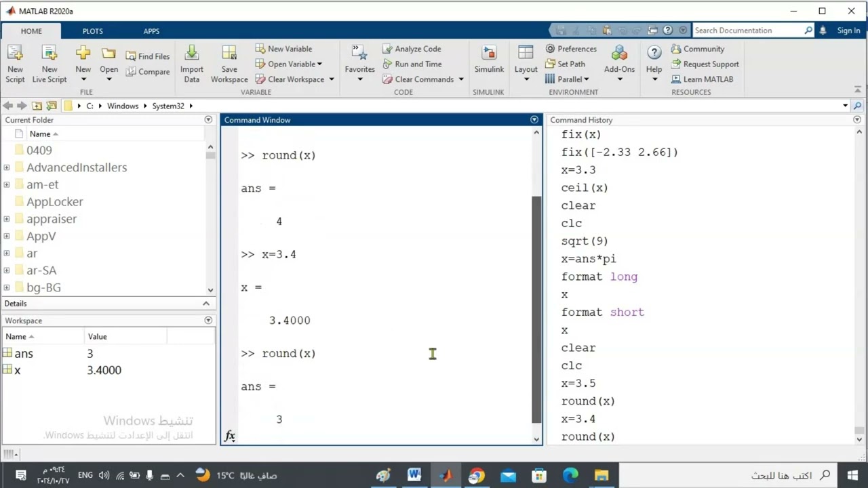Open MATLAB Preferences

571,49
